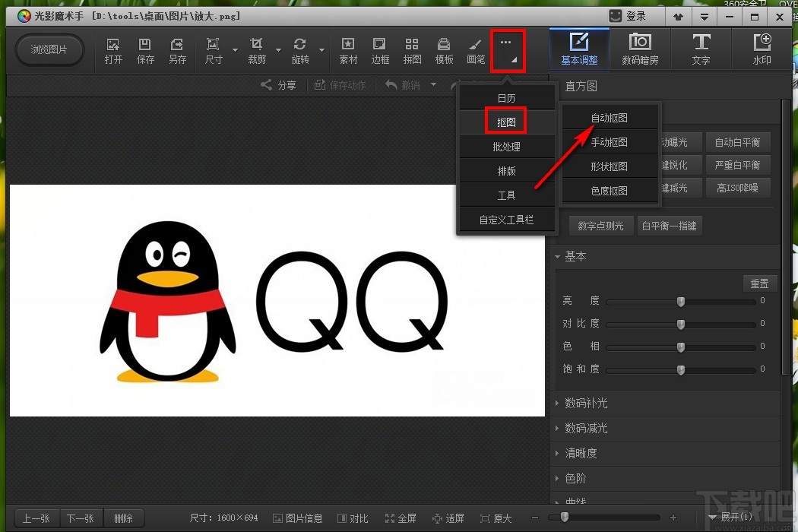This screenshot has width=798, height=532.
Task: Choose 自定义工具栏 from the menu
Action: (506, 220)
